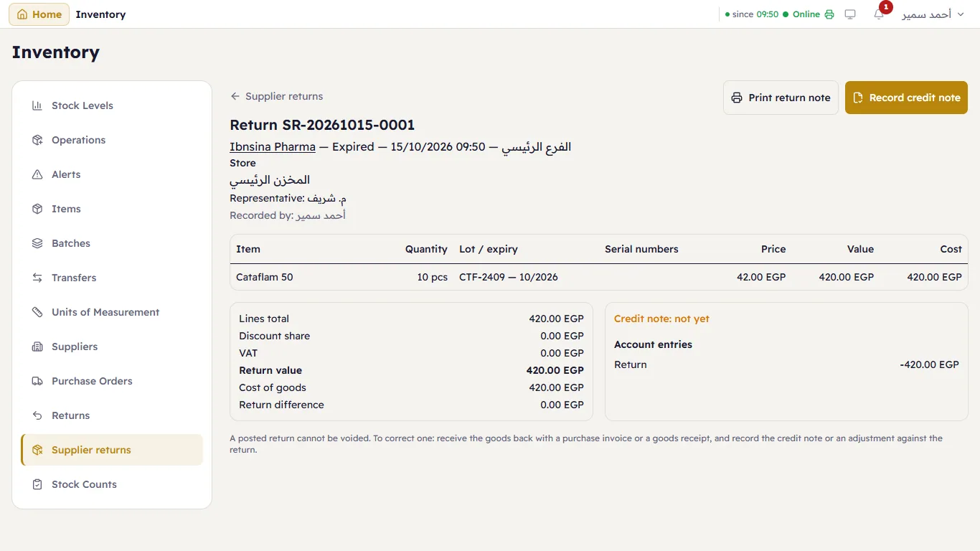Click the Suppliers building icon

coord(37,347)
